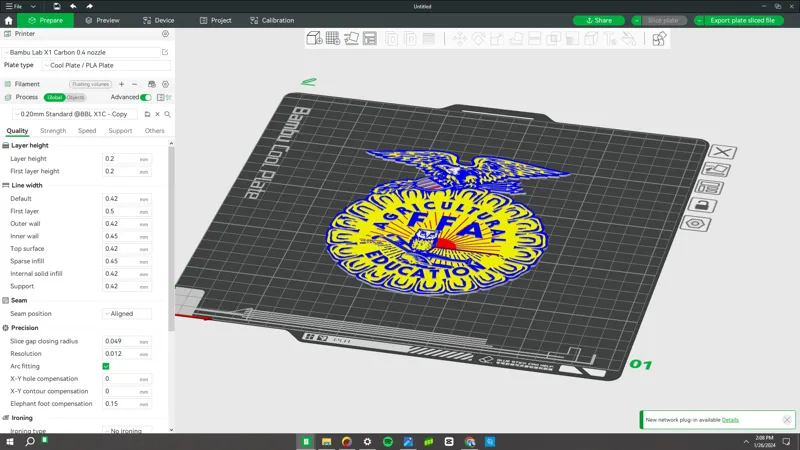Switch to the Project tab
The width and height of the screenshot is (800, 450).
click(x=215, y=20)
